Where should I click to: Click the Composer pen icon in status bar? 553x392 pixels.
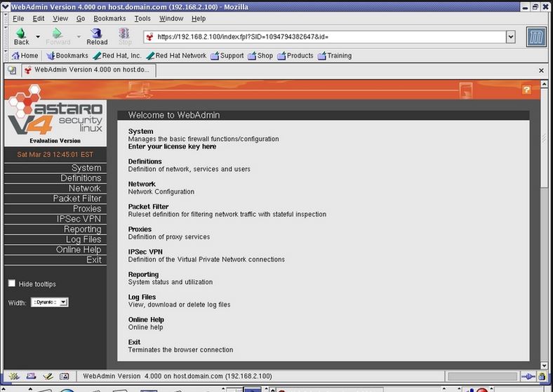pos(47,377)
